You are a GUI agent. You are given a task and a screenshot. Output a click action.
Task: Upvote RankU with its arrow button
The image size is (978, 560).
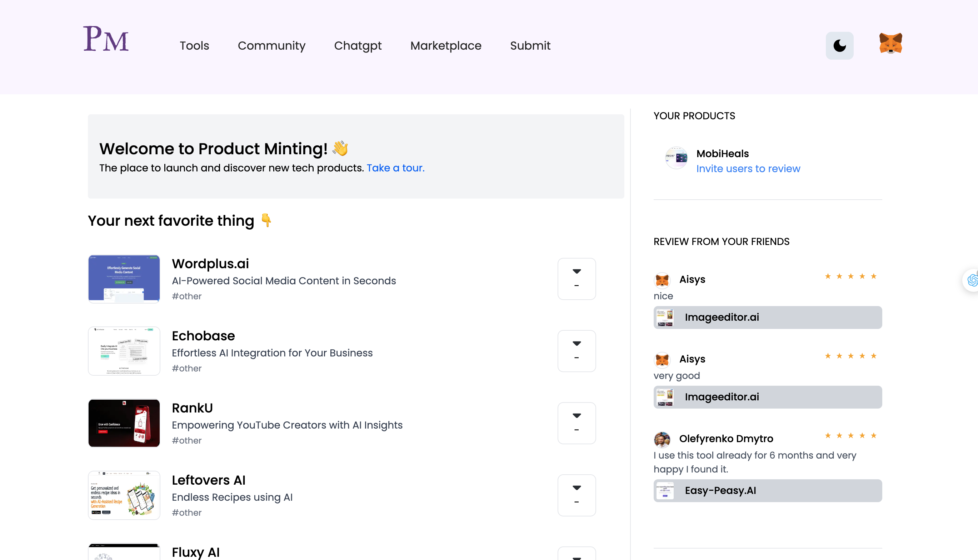click(x=577, y=423)
